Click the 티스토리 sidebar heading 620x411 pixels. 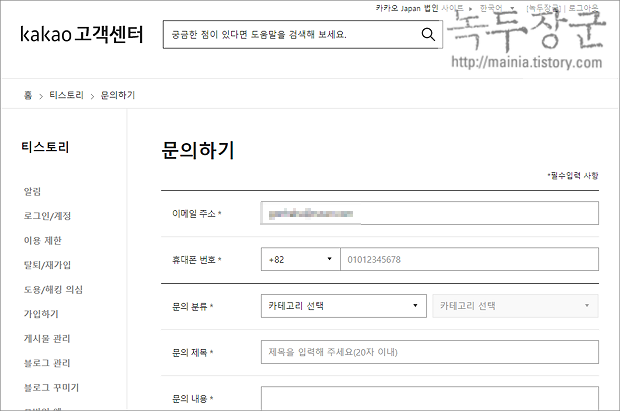coord(45,147)
